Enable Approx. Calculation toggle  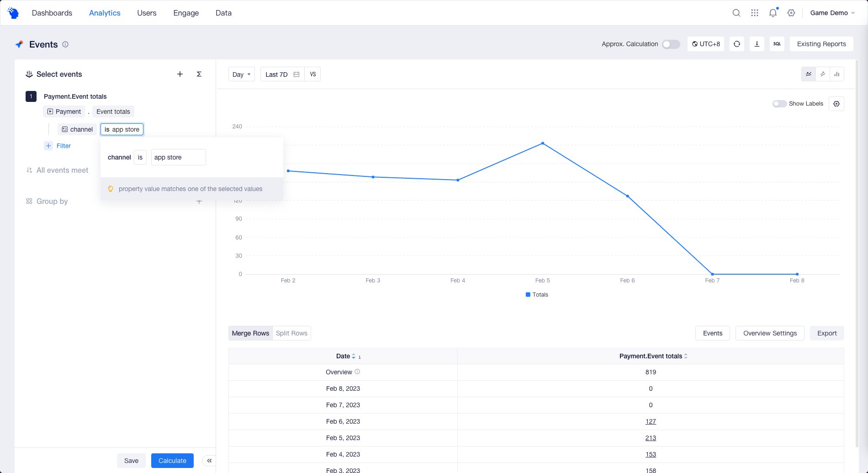pos(671,44)
